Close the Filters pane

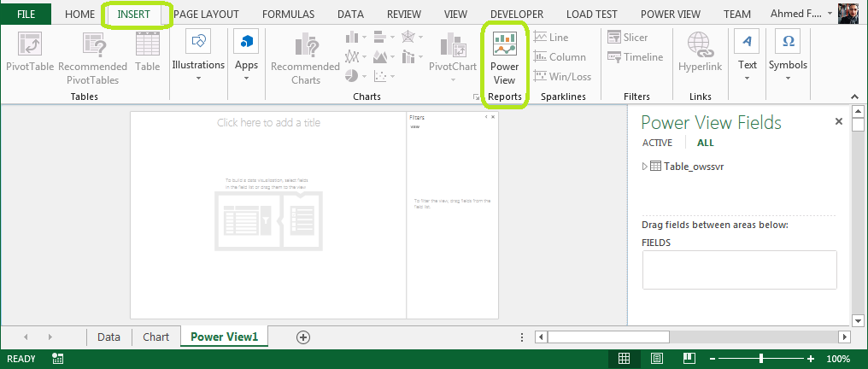tap(493, 117)
